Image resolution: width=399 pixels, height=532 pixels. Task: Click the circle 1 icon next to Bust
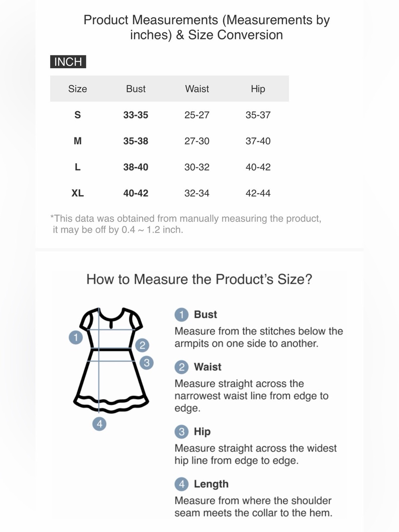tap(181, 315)
